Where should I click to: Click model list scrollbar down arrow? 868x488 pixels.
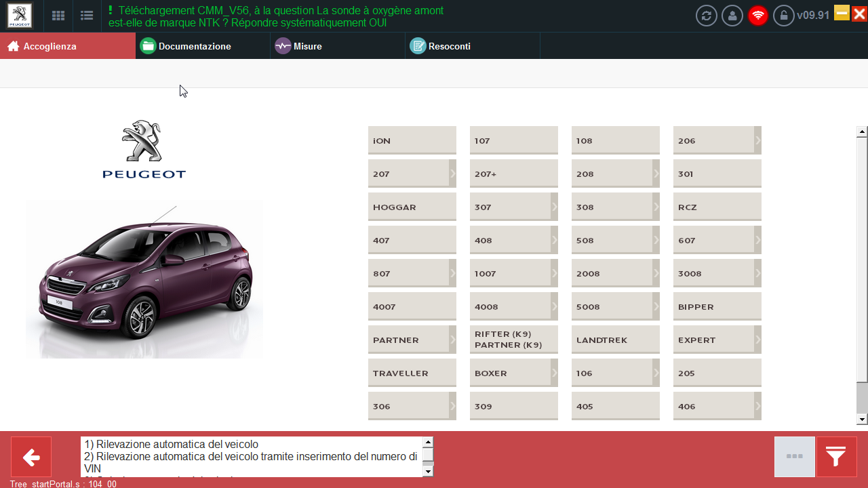pyautogui.click(x=862, y=420)
